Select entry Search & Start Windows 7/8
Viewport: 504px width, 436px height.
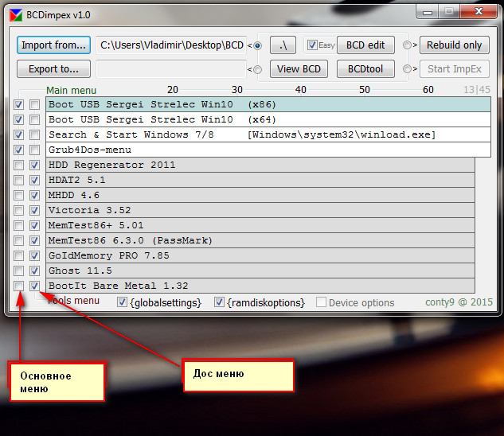268,134
